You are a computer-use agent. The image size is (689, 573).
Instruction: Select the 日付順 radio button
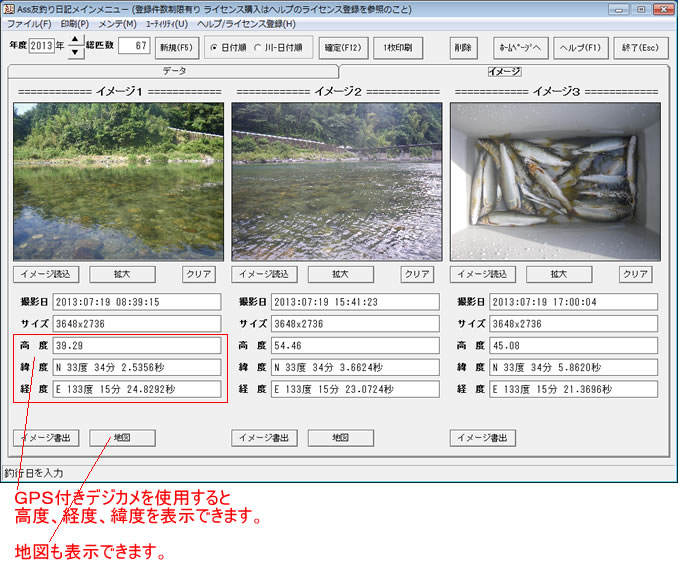tap(214, 48)
